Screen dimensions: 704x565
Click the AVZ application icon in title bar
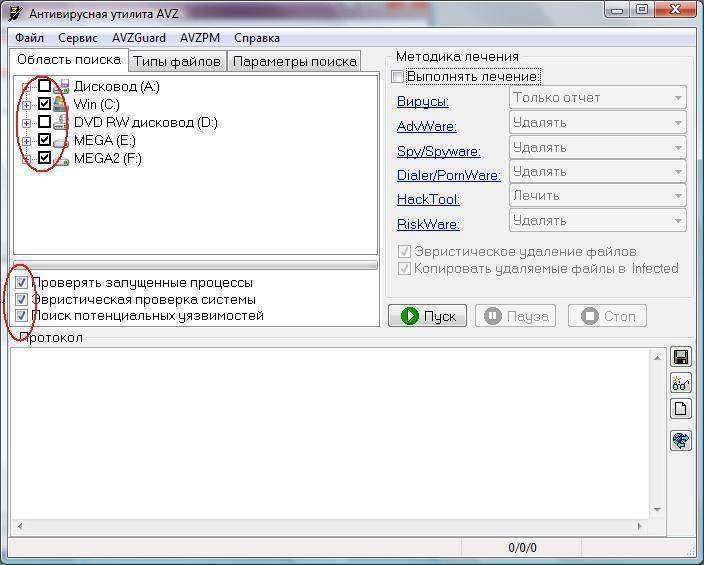click(x=14, y=12)
